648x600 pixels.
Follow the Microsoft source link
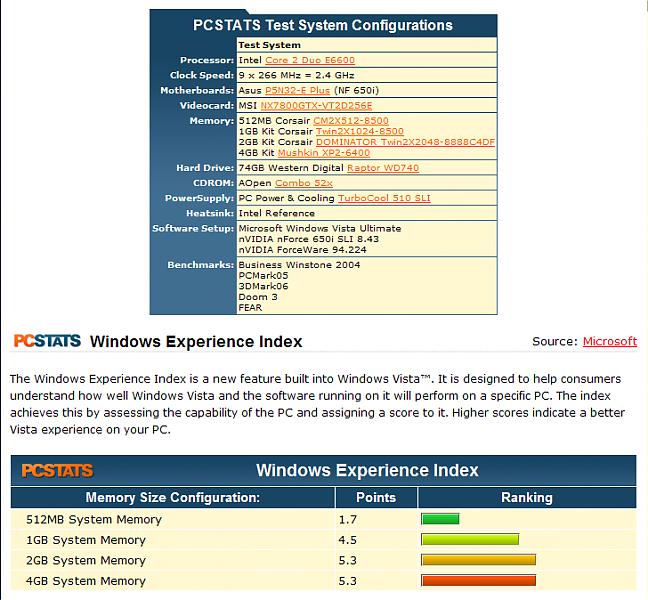click(x=610, y=341)
